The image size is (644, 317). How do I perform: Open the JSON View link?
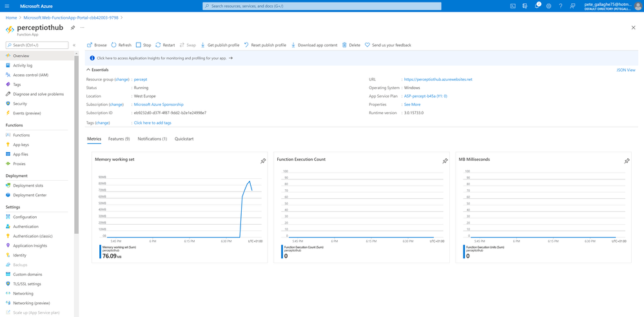[x=626, y=70]
